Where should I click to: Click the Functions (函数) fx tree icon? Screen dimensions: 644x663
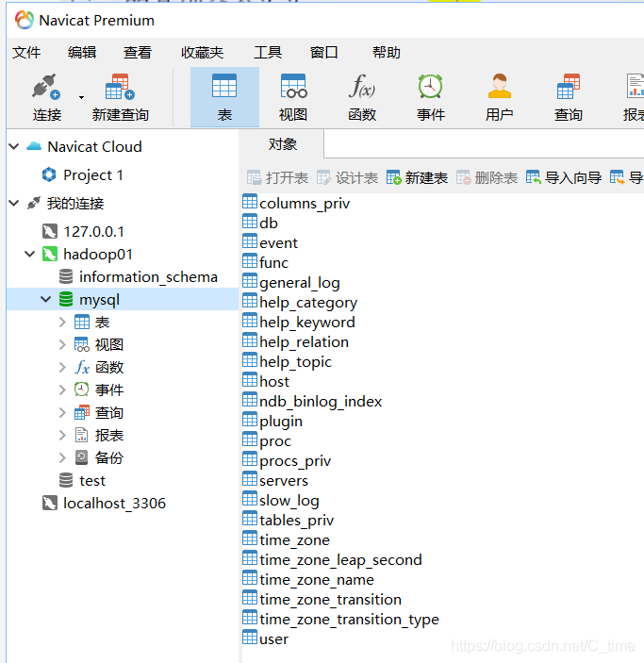coord(82,368)
